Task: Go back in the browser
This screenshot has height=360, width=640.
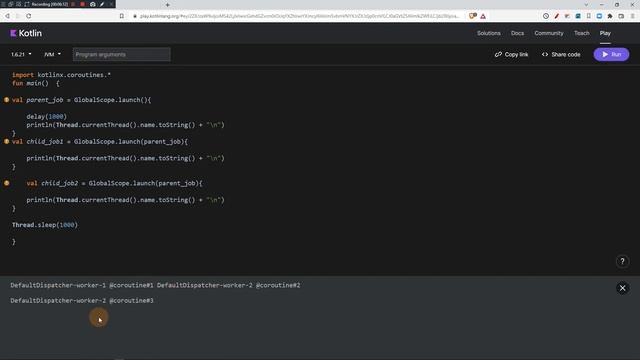Action: [x=7, y=16]
